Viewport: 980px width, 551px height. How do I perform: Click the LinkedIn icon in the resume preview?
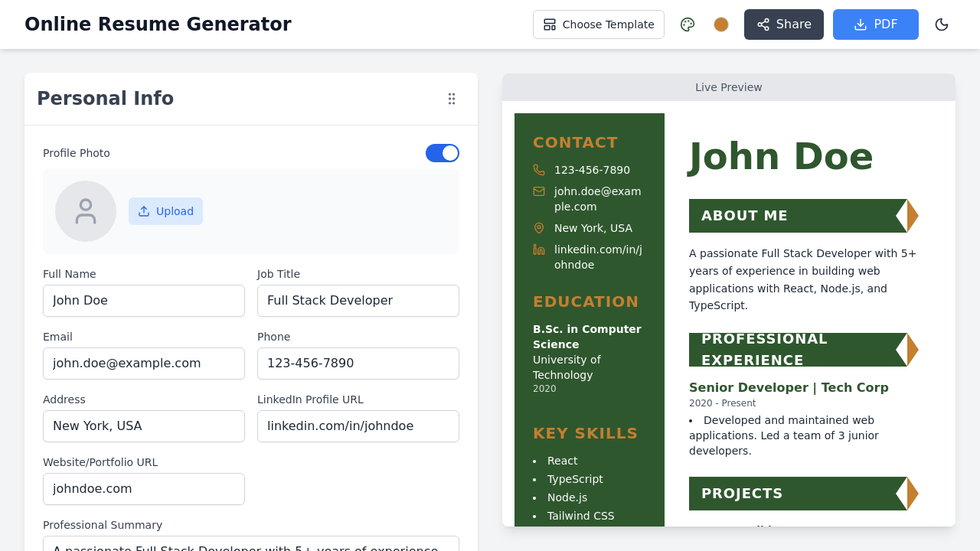click(x=539, y=249)
